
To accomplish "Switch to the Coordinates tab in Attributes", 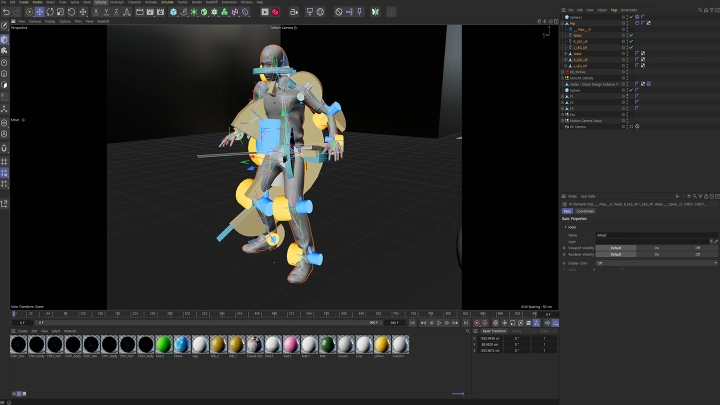I will 585,211.
